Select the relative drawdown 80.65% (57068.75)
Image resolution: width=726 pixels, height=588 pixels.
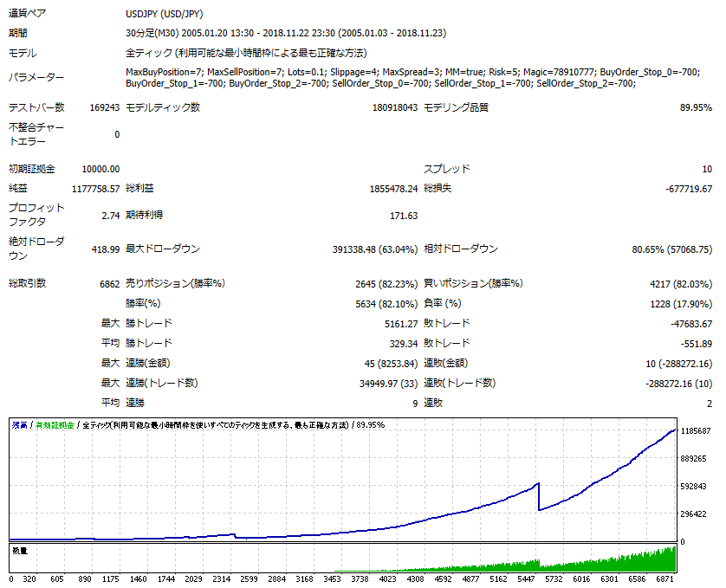click(672, 249)
